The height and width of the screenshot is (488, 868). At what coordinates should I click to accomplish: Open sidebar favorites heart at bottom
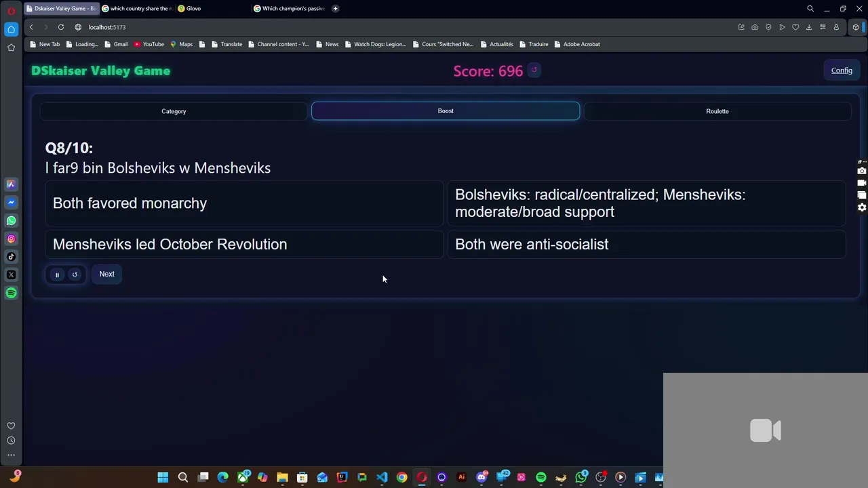[x=11, y=426]
